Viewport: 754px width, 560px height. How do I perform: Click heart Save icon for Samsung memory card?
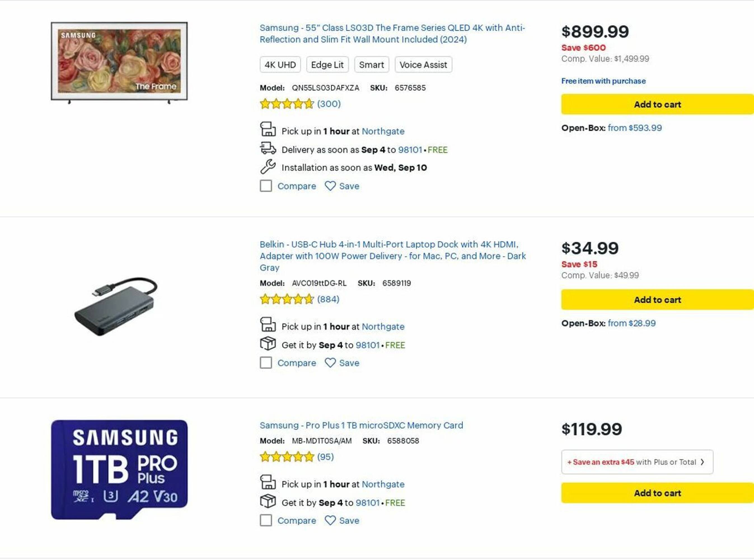click(330, 520)
